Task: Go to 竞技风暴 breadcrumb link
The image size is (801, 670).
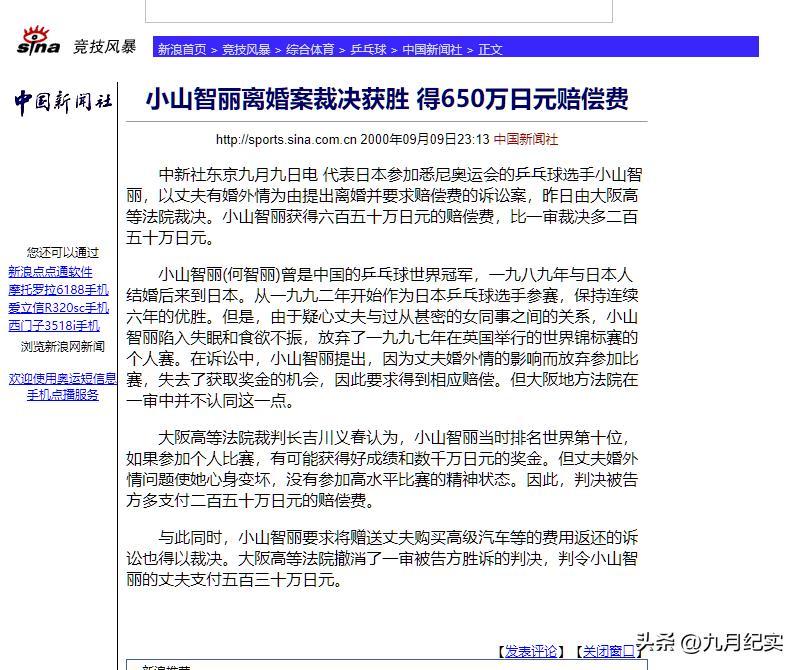Action: 246,49
